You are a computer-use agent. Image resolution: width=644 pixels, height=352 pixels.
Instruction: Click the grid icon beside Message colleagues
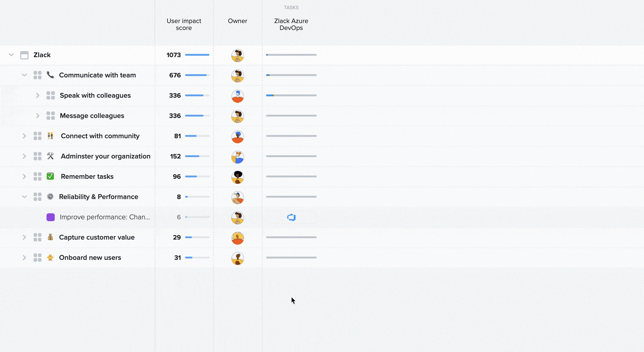[50, 116]
